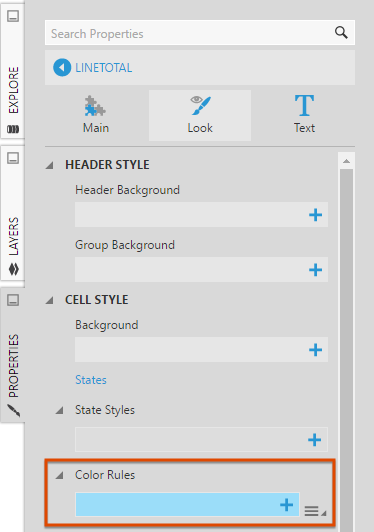Add a State Style with plus icon

coord(314,440)
